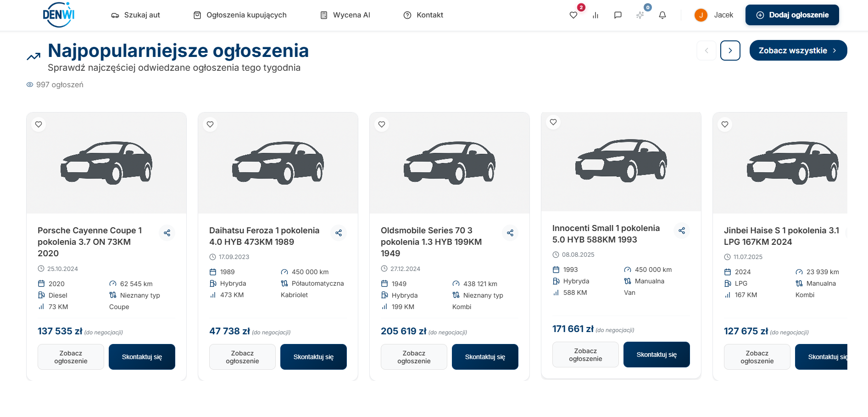This screenshot has width=868, height=417.
Task: Share the Innocenti Small listing
Action: pyautogui.click(x=682, y=231)
